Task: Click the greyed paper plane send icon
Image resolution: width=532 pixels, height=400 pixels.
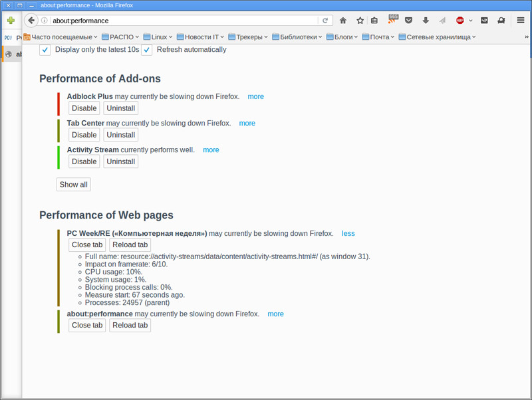Action: pos(442,21)
